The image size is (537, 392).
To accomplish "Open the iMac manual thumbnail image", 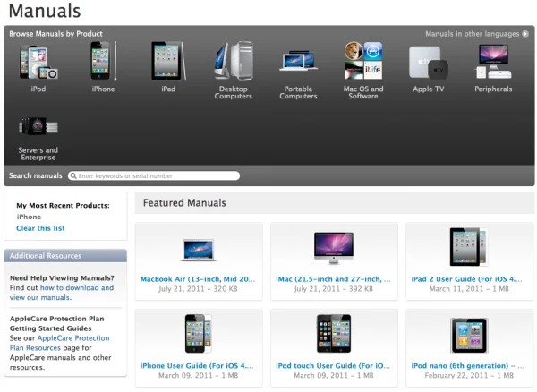I will coord(334,248).
